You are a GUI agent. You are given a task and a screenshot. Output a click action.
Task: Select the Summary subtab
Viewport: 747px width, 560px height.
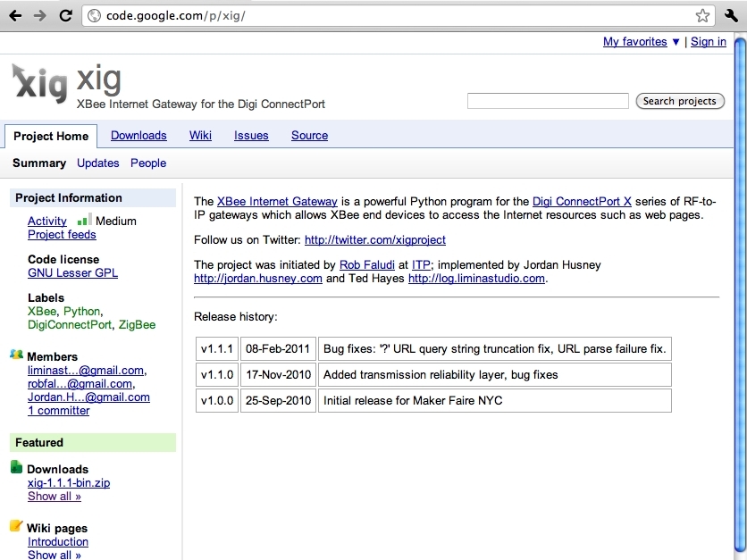39,163
